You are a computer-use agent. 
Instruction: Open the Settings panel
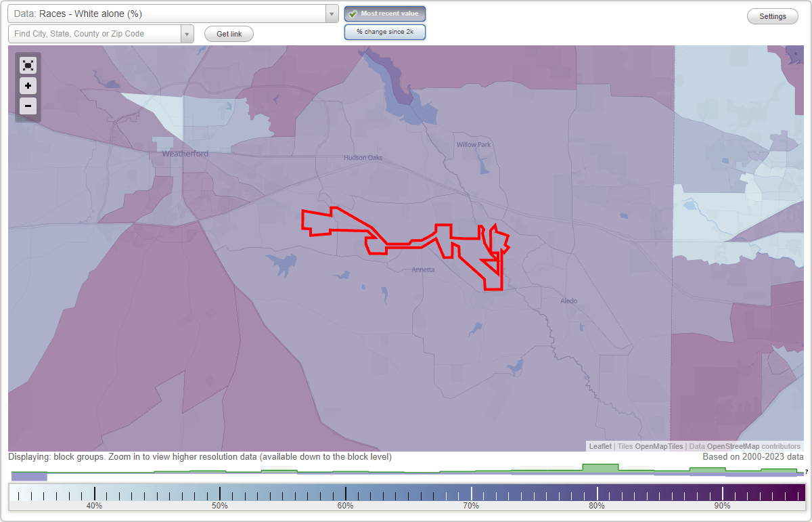(772, 16)
